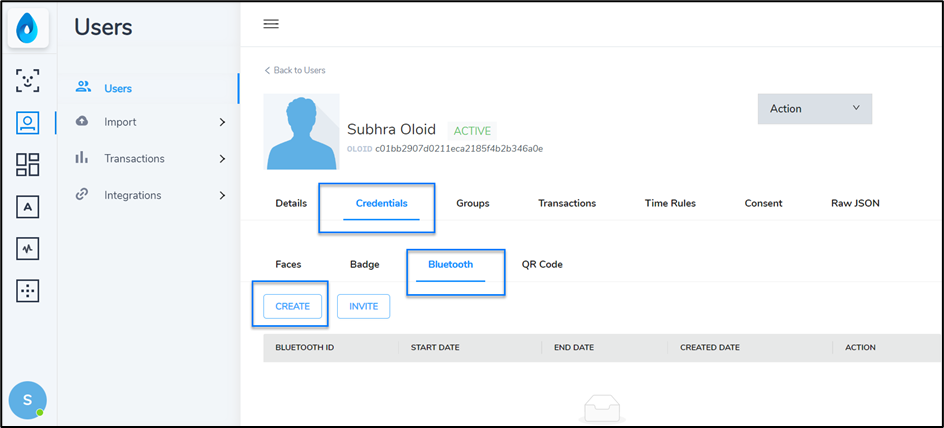This screenshot has width=944, height=428.
Task: Click the ACTION column header
Action: pyautogui.click(x=860, y=348)
